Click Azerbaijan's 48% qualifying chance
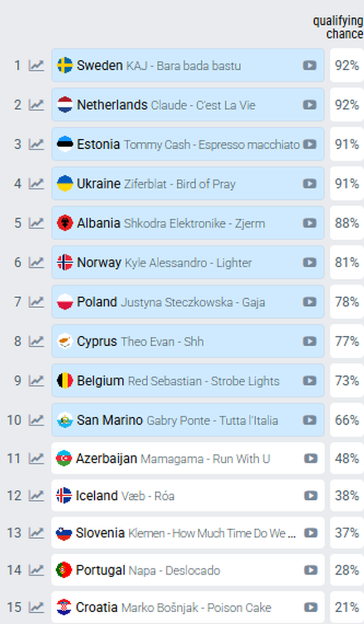 pos(346,458)
